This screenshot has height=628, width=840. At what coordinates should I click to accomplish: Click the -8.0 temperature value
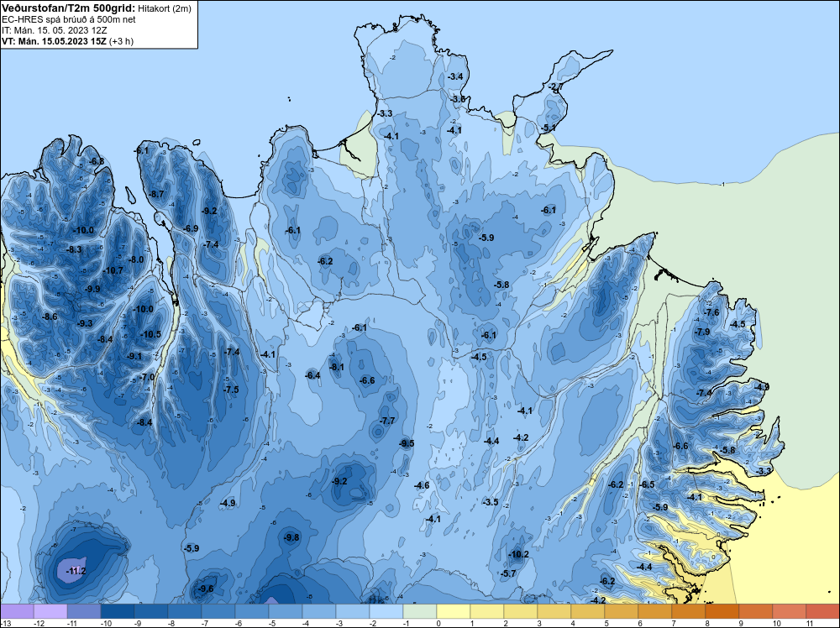tap(136, 259)
